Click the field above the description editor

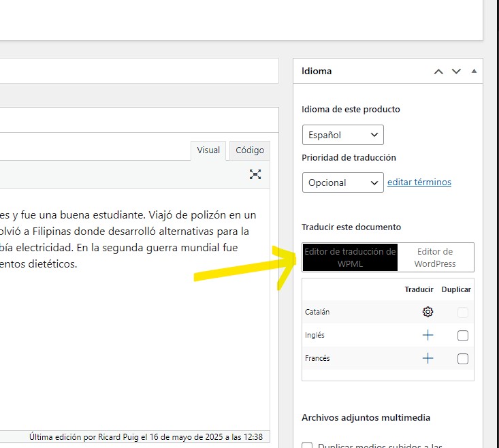click(x=140, y=71)
